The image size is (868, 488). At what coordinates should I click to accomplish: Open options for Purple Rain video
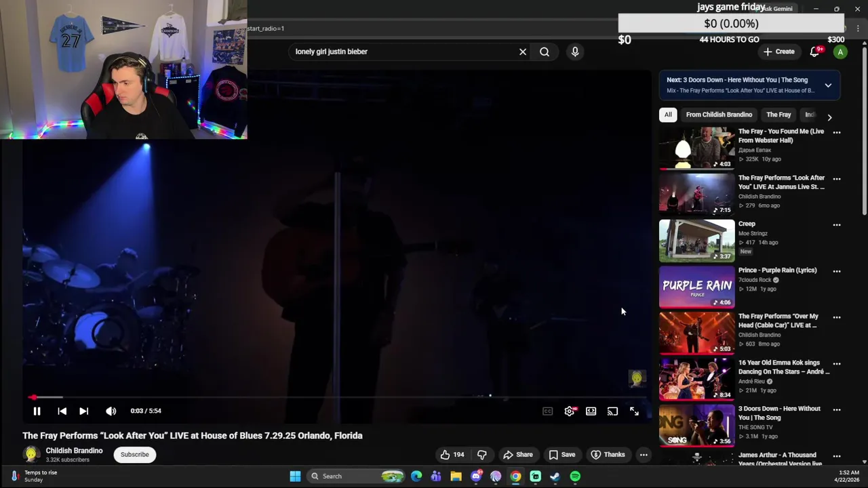837,271
